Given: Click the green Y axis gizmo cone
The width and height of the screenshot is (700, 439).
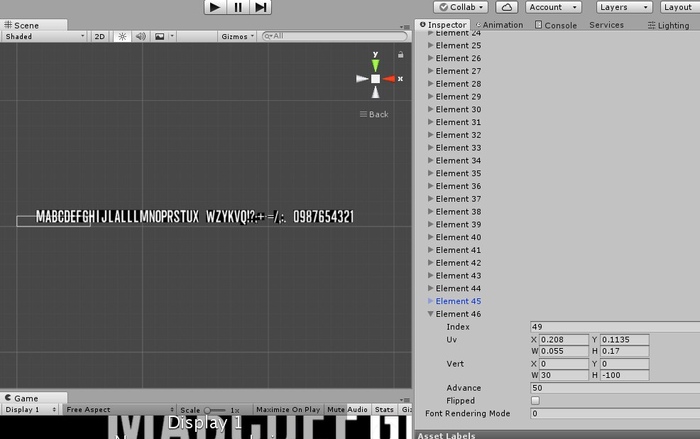Looking at the screenshot, I should (x=375, y=65).
